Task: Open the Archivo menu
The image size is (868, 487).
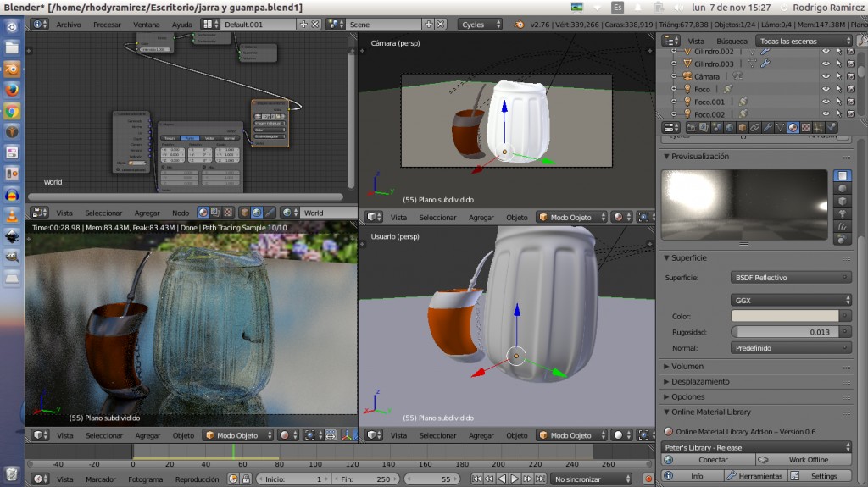Action: click(69, 25)
